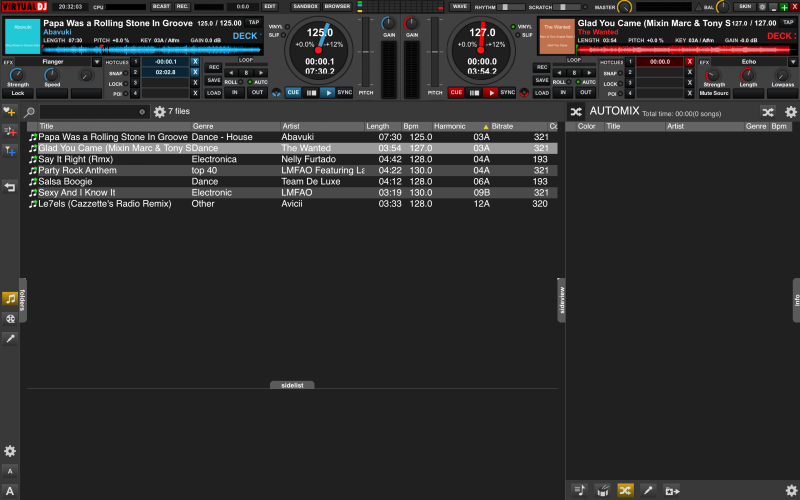Click the search magnifier icon
Screen dimensions: 800x500
click(x=30, y=112)
